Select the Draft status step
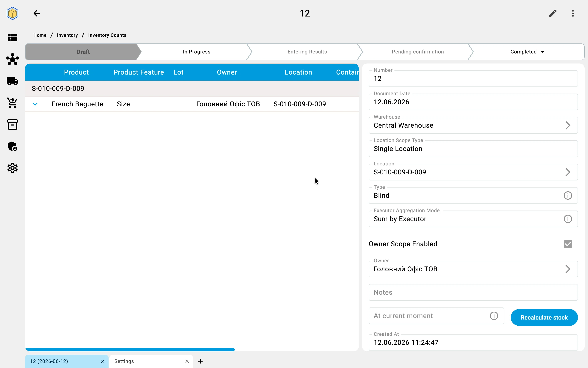Screen dimensions: 588x368 (x=83, y=52)
